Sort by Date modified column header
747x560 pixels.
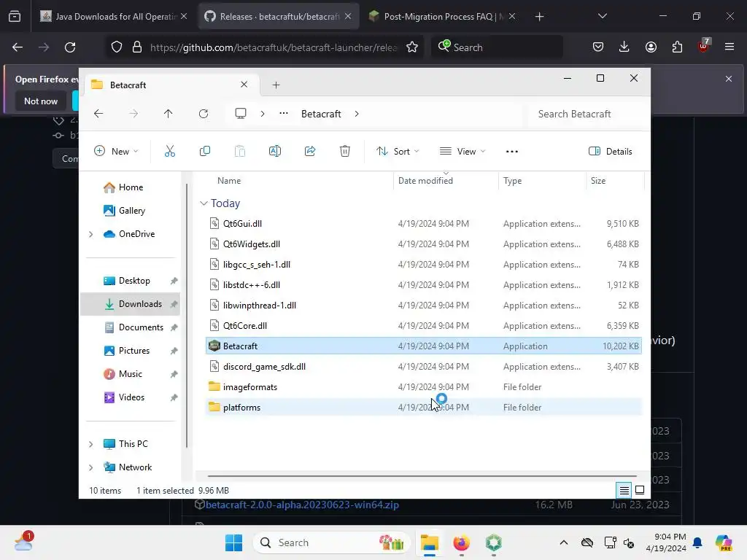point(425,181)
